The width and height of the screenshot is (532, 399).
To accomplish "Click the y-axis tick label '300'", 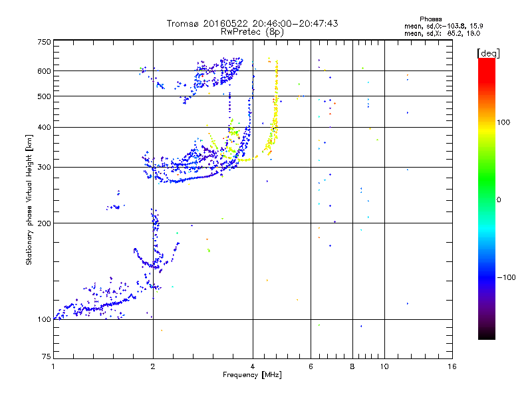I will [44, 168].
